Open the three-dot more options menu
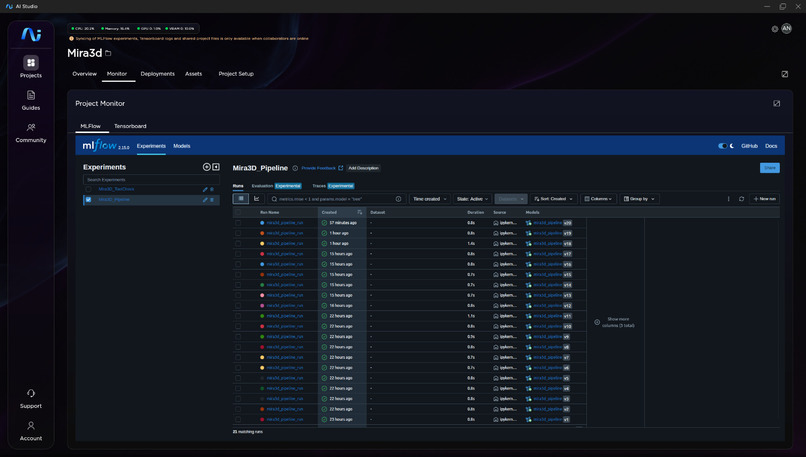This screenshot has width=806, height=457. point(728,199)
